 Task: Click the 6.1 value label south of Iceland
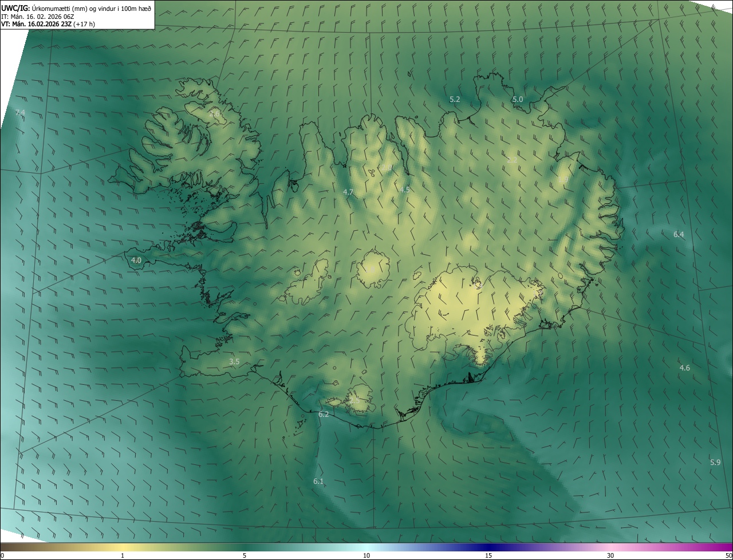point(318,482)
